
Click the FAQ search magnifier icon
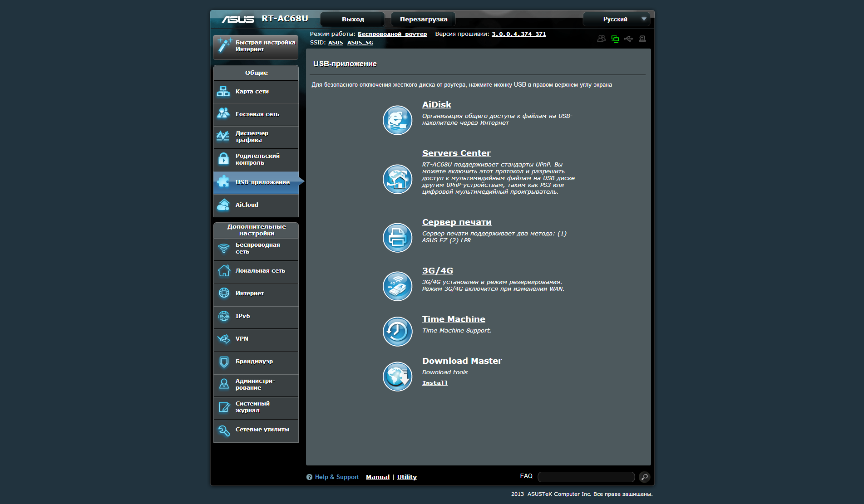pos(644,477)
